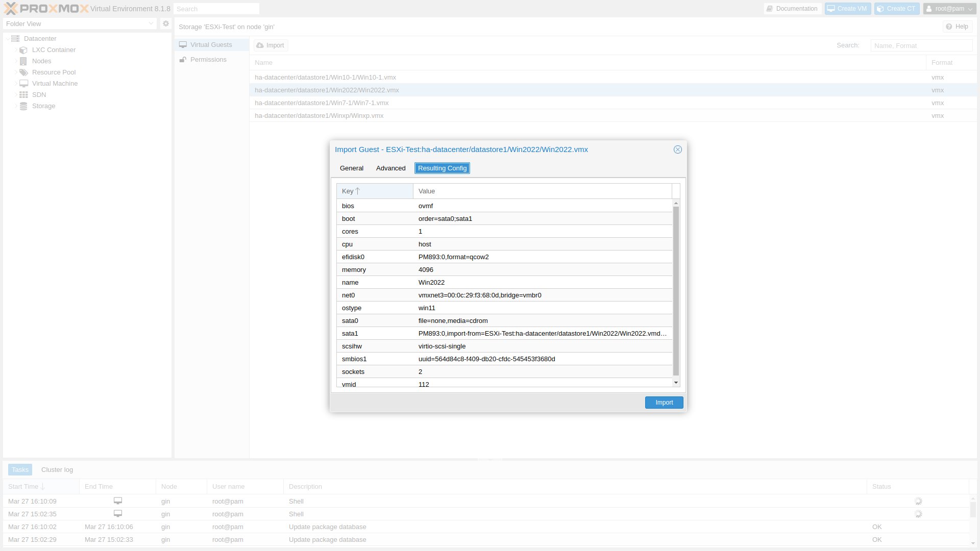Viewport: 980px width, 551px height.
Task: Click the Virtual Machine monitor icon
Action: click(23, 84)
